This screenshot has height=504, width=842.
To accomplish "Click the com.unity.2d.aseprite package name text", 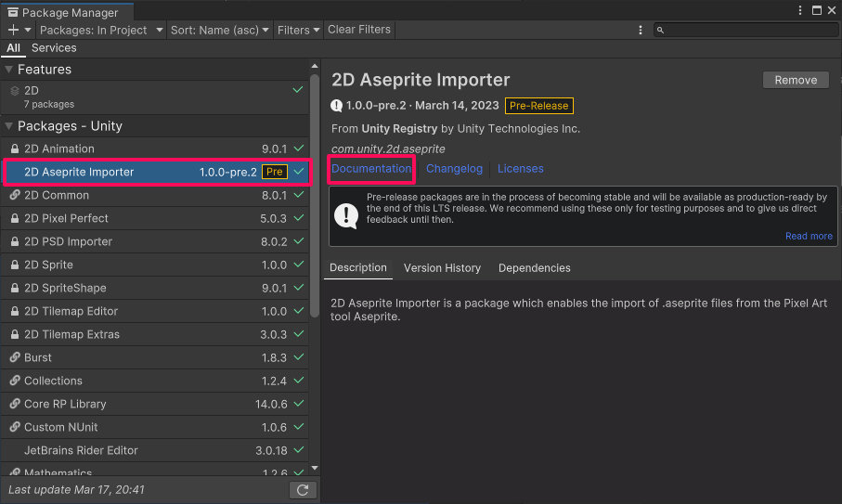I will pos(388,149).
